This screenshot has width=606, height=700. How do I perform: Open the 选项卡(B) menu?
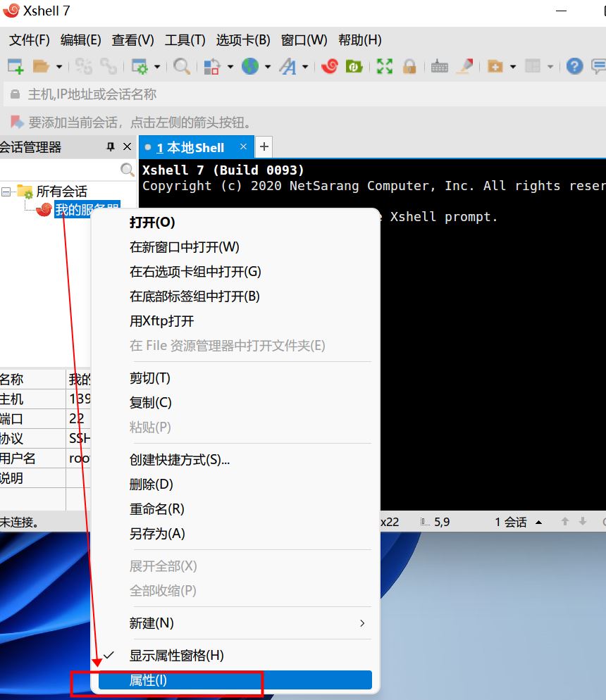(x=243, y=40)
